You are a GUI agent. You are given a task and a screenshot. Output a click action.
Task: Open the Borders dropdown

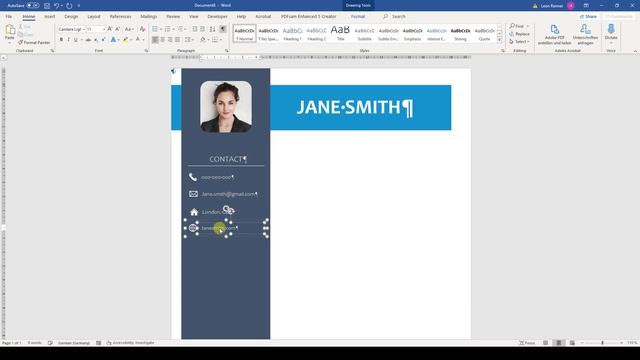click(x=220, y=40)
